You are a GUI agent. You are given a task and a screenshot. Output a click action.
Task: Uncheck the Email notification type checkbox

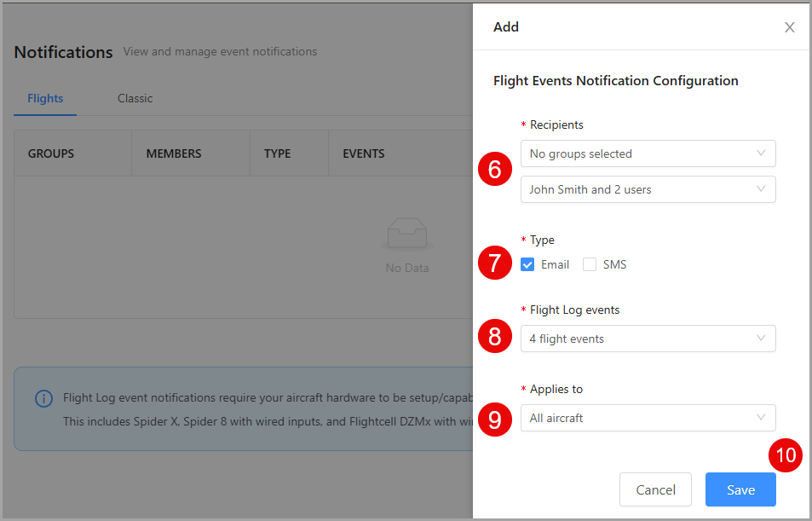[x=527, y=264]
